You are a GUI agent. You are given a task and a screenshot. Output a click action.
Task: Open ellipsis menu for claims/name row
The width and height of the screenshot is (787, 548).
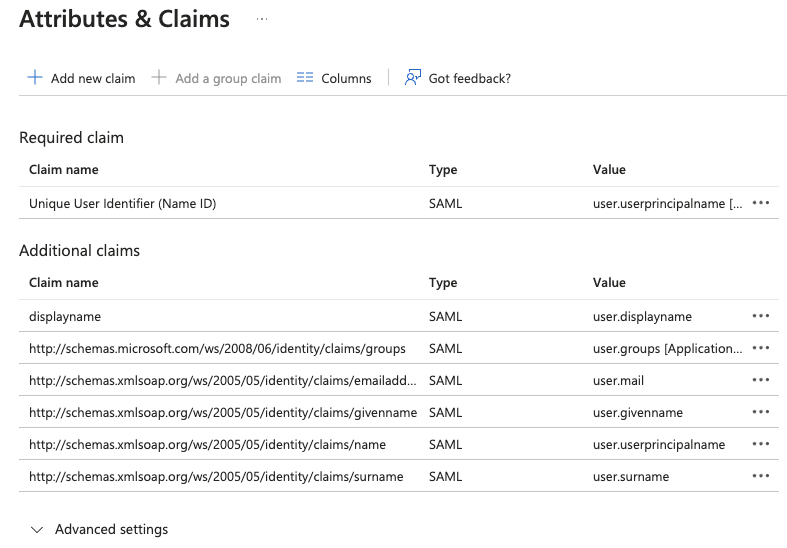(x=761, y=444)
